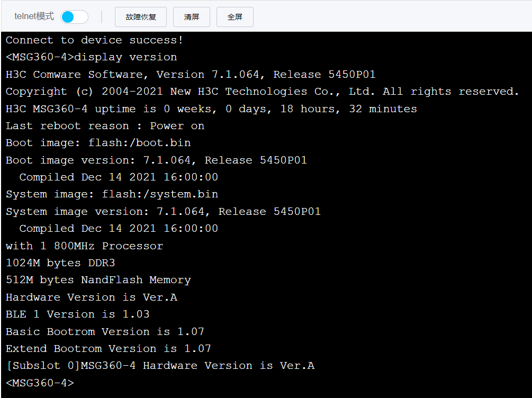Click the "1024M bytes DDR3" line
The width and height of the screenshot is (532, 398).
(60, 263)
